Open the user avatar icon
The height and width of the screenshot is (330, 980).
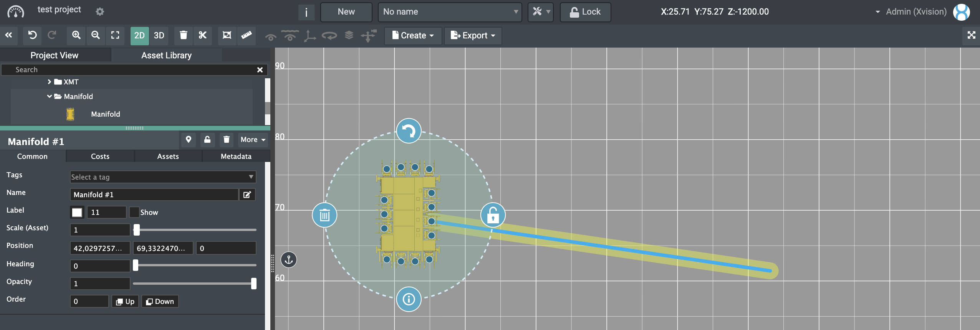tap(962, 12)
